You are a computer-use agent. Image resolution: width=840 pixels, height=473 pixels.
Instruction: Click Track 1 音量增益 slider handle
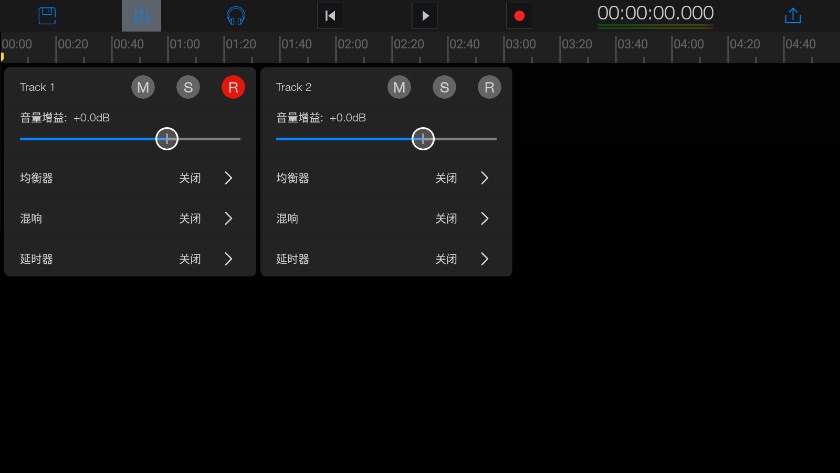tap(167, 139)
